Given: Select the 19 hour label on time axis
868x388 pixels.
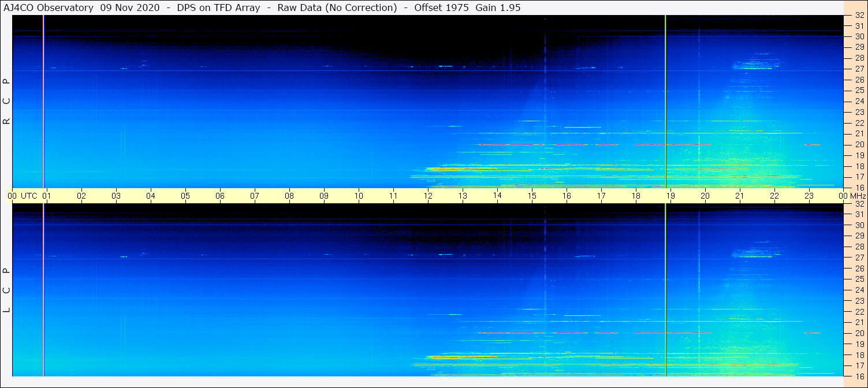Looking at the screenshot, I should tap(670, 196).
